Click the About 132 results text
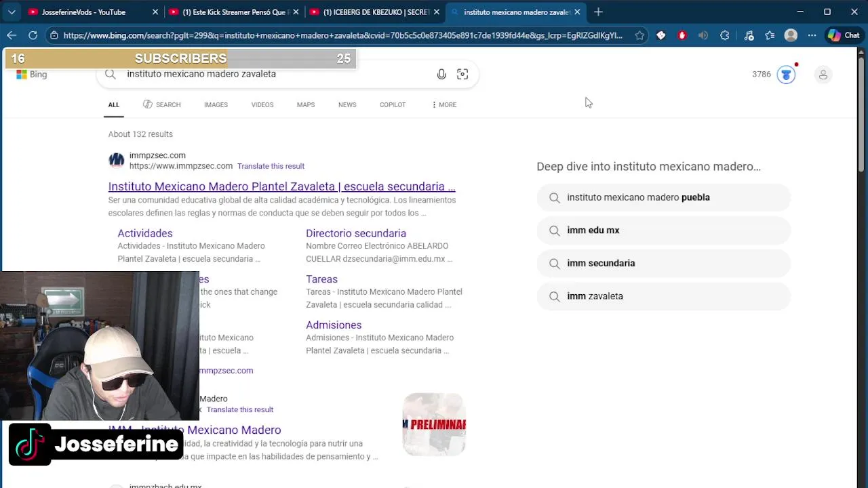 140,134
